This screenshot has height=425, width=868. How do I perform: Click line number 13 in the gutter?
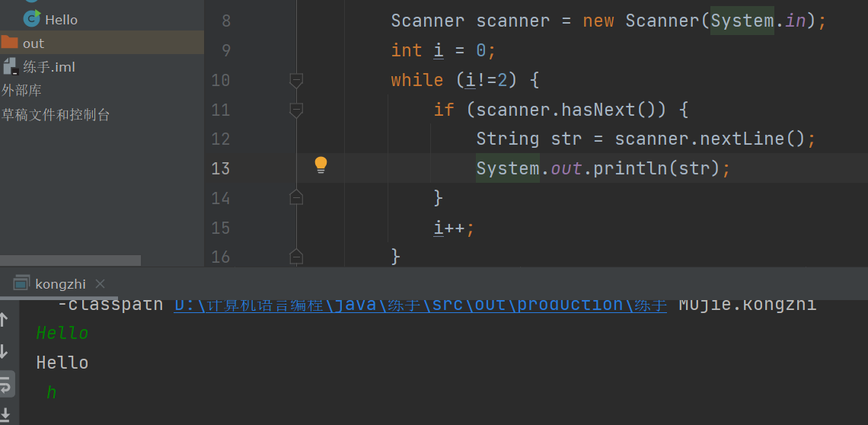point(220,168)
